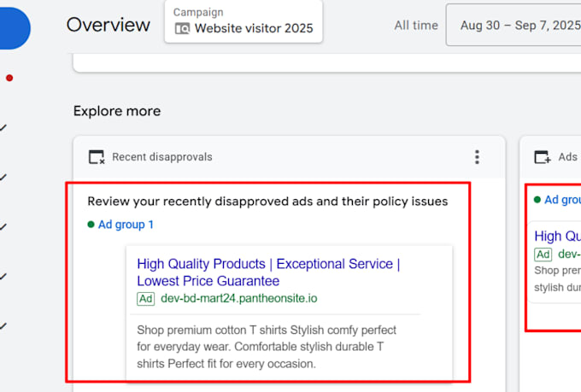Click the red notification dot in the sidebar
The width and height of the screenshot is (581, 392).
[x=9, y=78]
